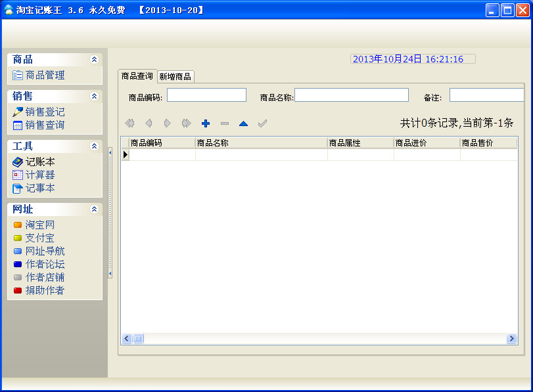Open the 淘宝网 link
The width and height of the screenshot is (533, 392).
coord(40,225)
